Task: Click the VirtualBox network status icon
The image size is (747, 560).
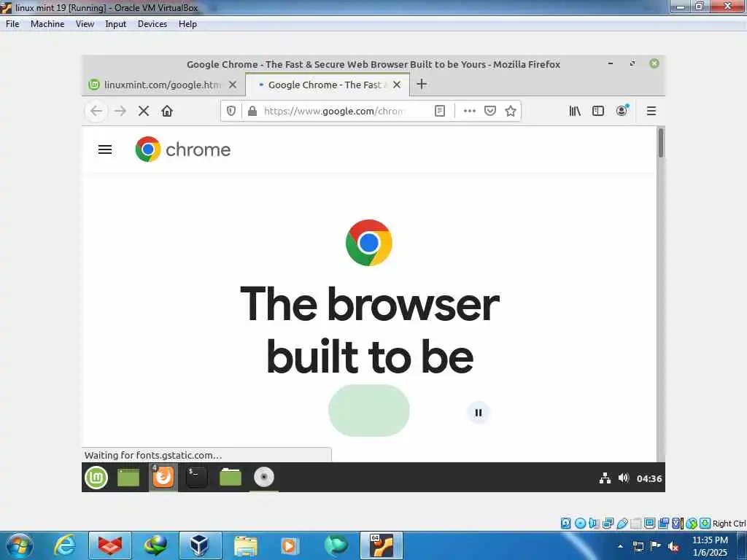Action: pyautogui.click(x=608, y=524)
